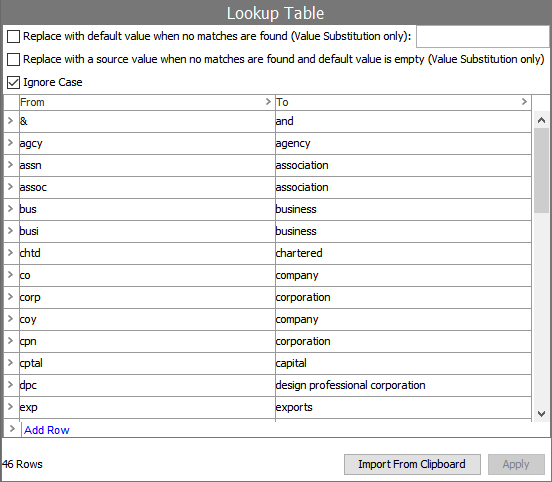Click the row arrow beside 'corp'
Screen dimensions: 552x482
(10, 296)
